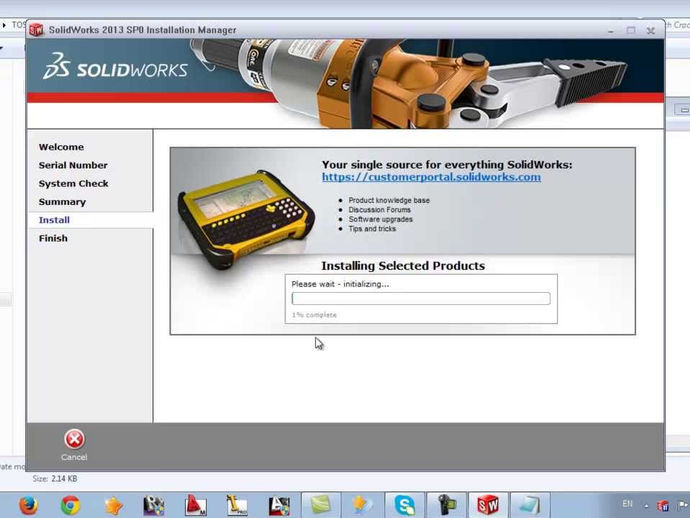Image resolution: width=690 pixels, height=518 pixels.
Task: Open the camcorder recorder app in taskbar
Action: pos(446,505)
